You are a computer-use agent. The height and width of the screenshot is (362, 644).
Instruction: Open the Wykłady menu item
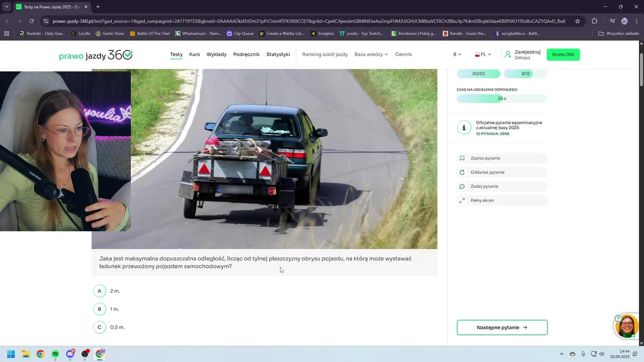pos(216,54)
